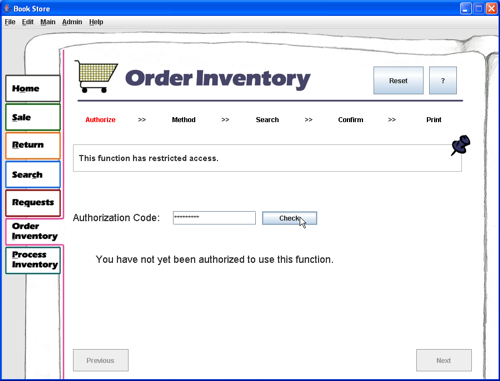This screenshot has height=381, width=500.
Task: Open the Admin menu
Action: click(72, 22)
